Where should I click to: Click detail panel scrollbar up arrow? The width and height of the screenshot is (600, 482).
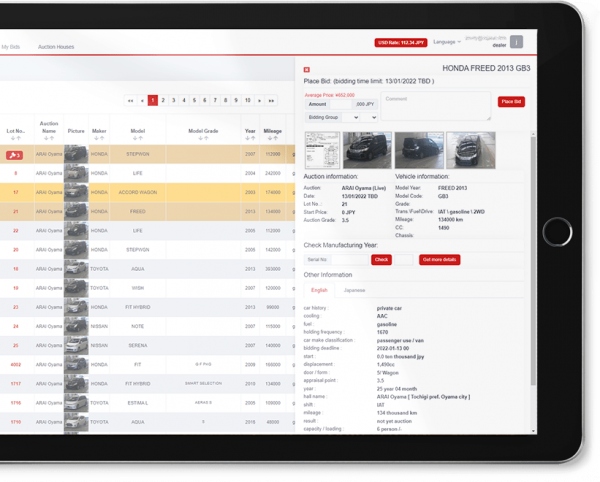(533, 135)
